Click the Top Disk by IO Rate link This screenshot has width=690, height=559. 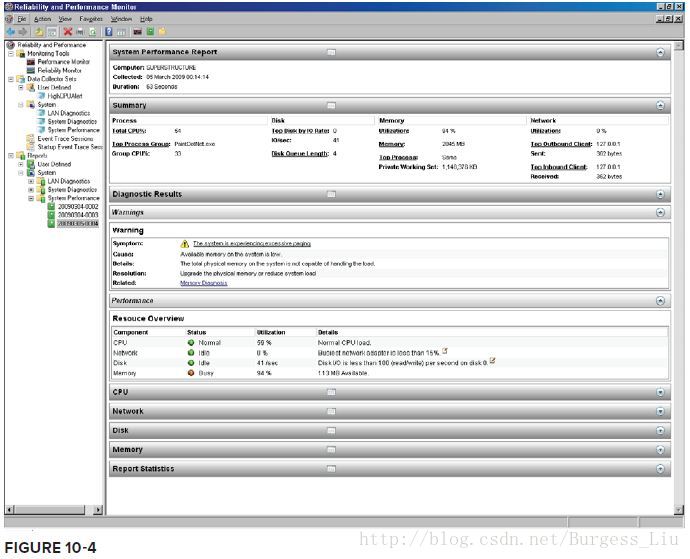(300, 131)
